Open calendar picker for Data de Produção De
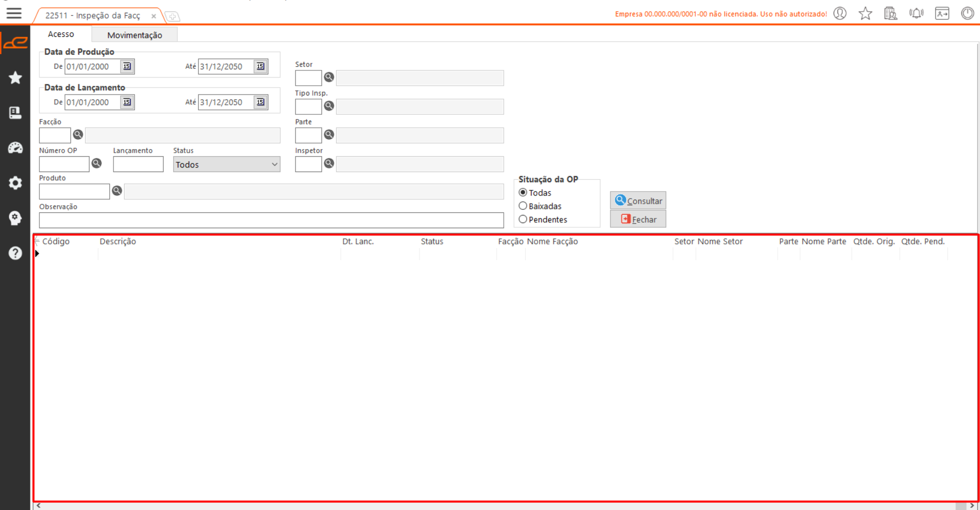 pos(127,66)
